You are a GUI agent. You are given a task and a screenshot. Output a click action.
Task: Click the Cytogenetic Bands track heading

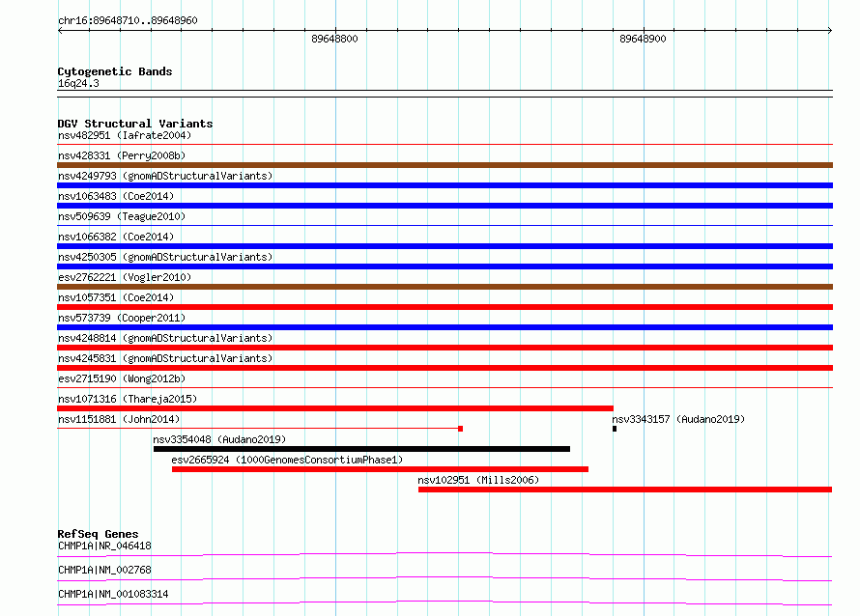click(x=115, y=71)
